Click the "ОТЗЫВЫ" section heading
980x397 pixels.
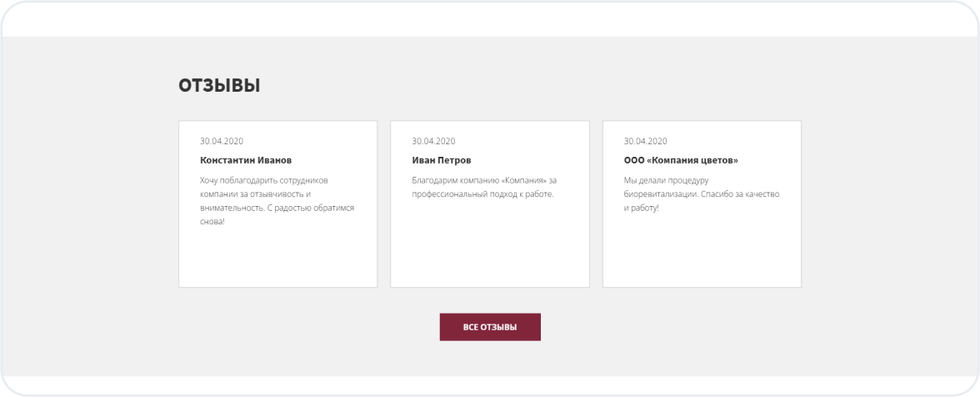(x=219, y=86)
